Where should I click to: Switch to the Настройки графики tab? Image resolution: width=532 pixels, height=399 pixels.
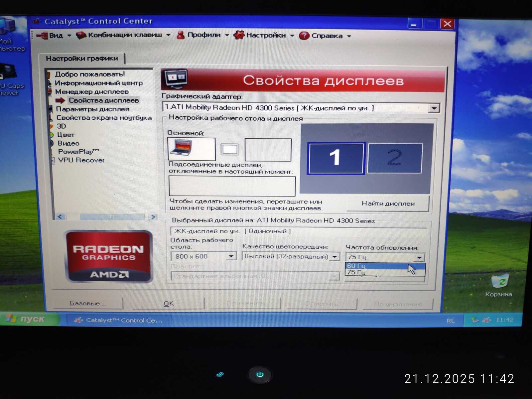click(x=82, y=58)
